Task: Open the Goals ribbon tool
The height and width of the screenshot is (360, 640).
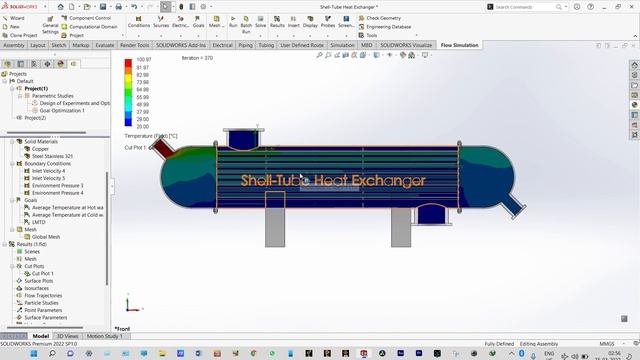Action: pyautogui.click(x=198, y=22)
